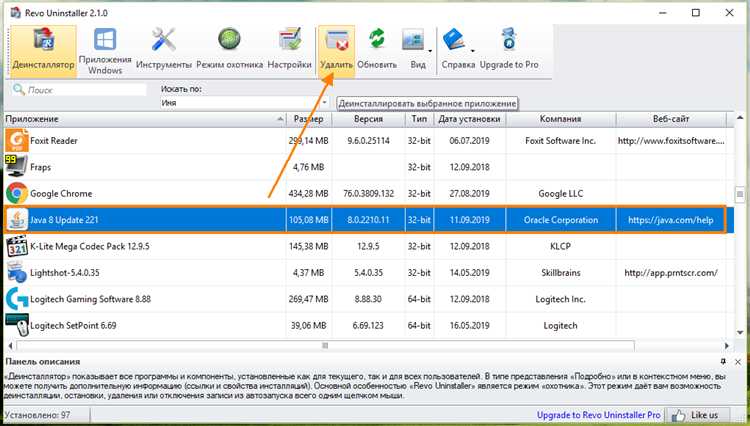Open the Деинсталлятор (Uninstaller) tool
The width and height of the screenshot is (750, 426).
click(43, 50)
